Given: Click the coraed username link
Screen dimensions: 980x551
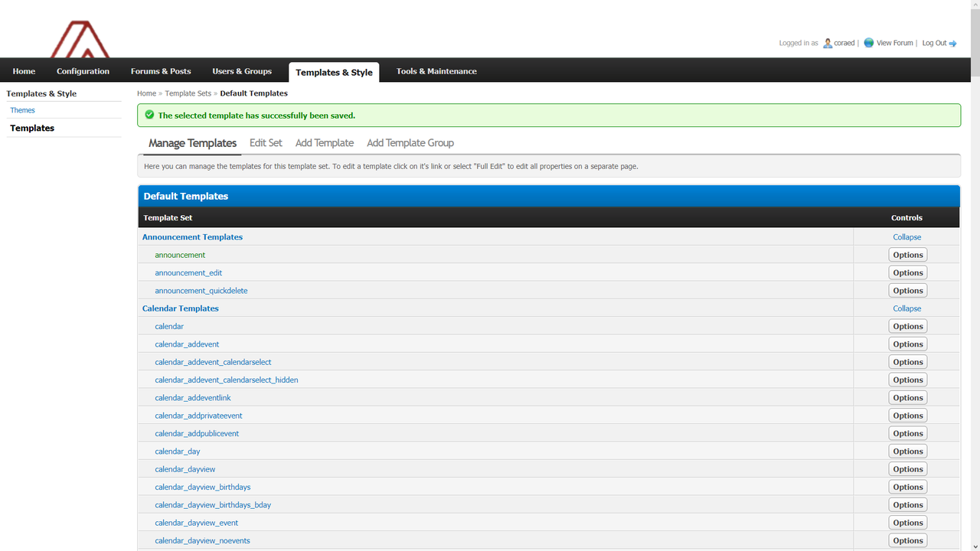Looking at the screenshot, I should pyautogui.click(x=844, y=44).
